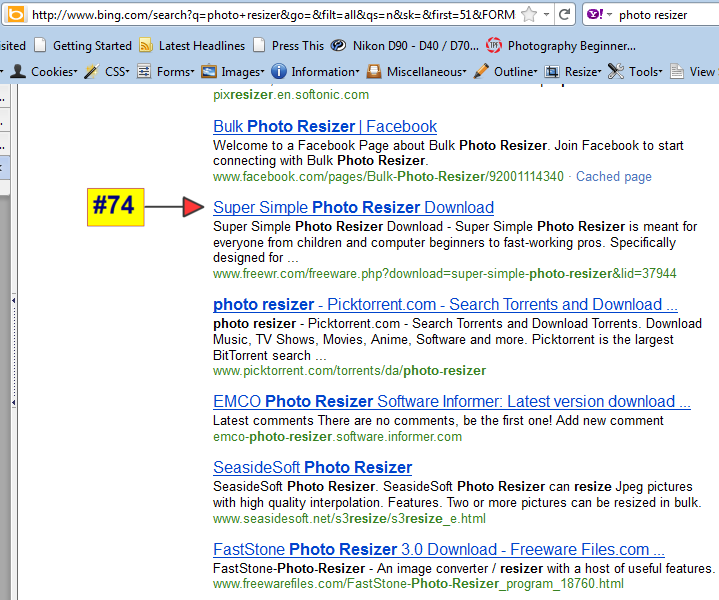Open FastStone Photo Resizer 3.0 Download result
719x600 pixels.
(439, 550)
